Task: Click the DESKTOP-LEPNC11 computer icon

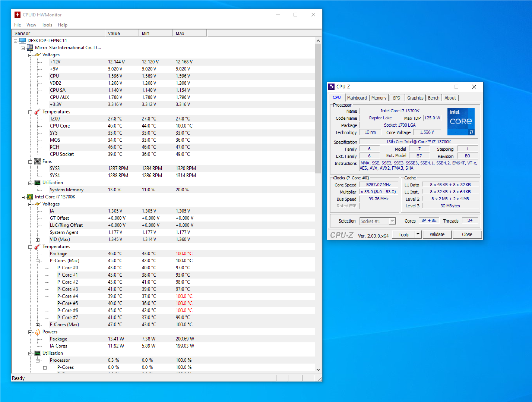Action: [22, 41]
